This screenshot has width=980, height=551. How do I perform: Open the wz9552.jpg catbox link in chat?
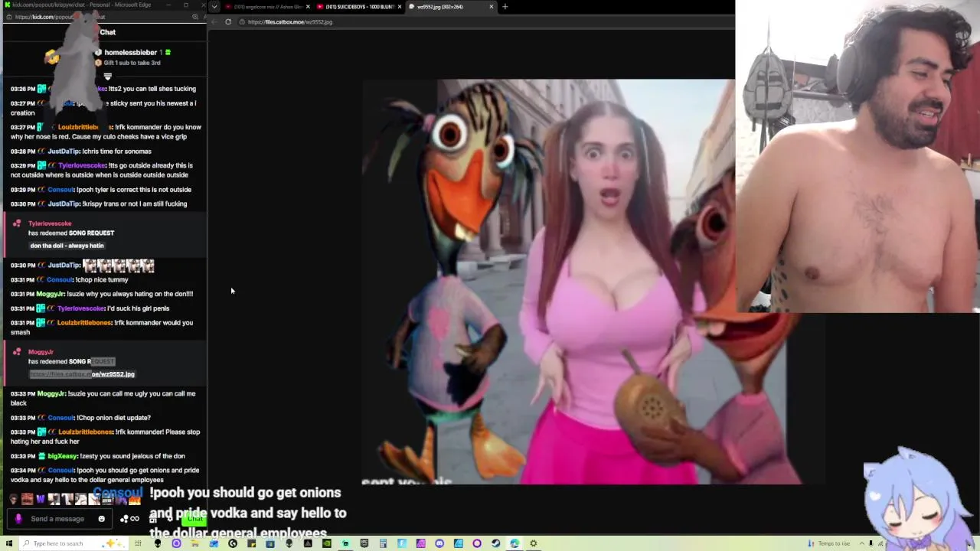(82, 374)
